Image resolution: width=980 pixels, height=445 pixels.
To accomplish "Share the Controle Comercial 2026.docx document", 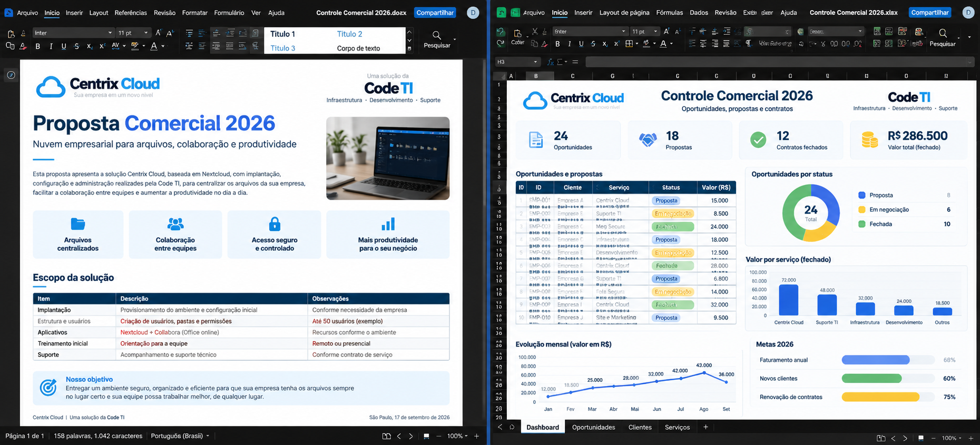I will click(x=435, y=13).
